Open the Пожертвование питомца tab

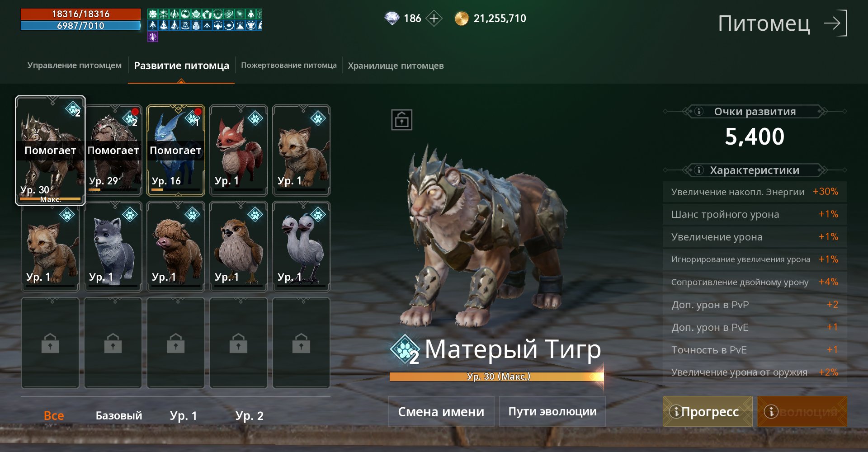[289, 66]
